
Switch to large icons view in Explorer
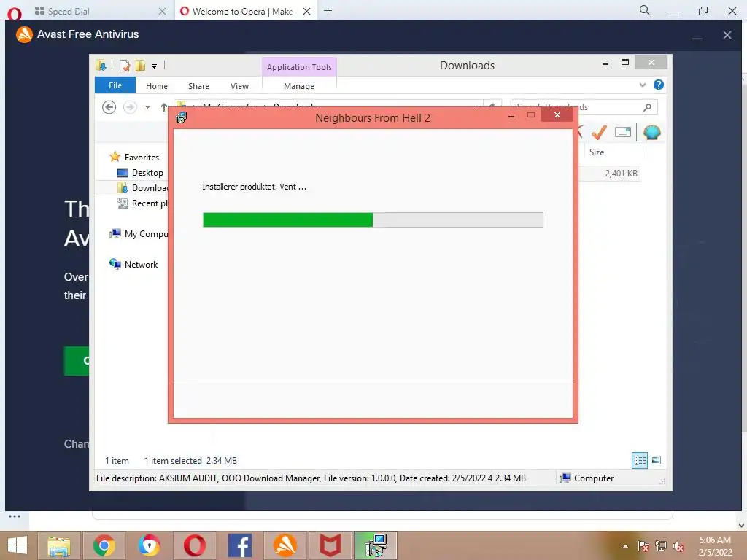pos(656,460)
